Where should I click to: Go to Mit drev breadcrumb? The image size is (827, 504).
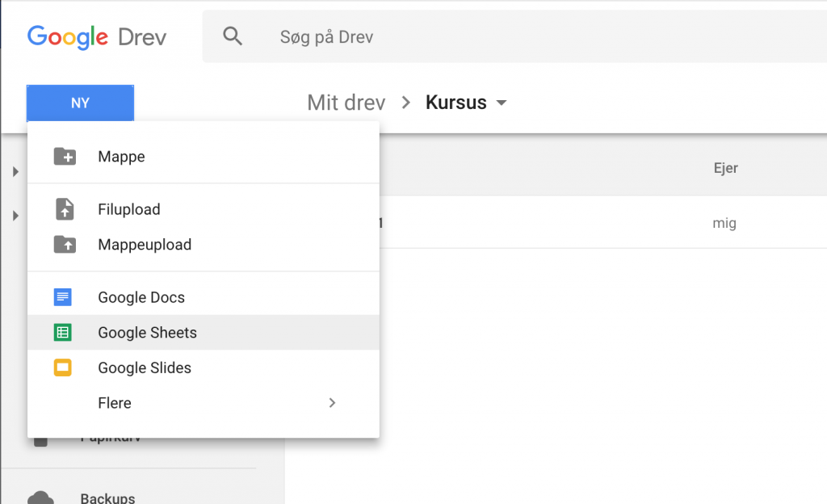pos(346,103)
